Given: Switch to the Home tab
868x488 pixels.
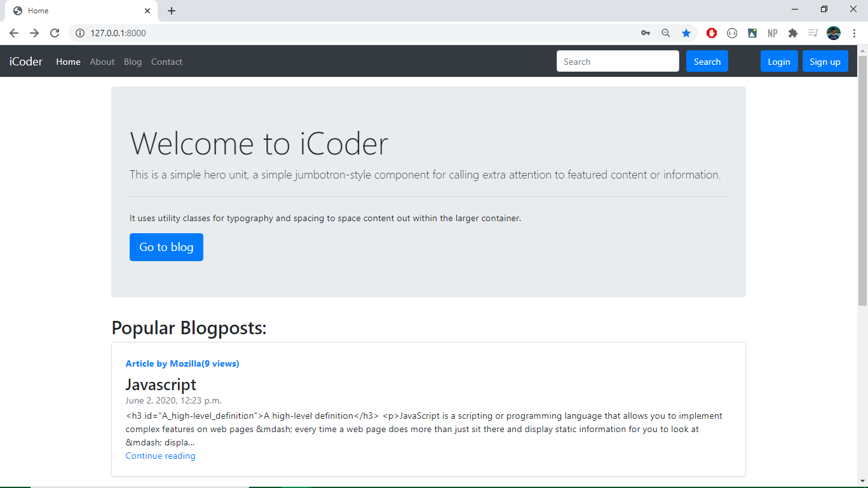Looking at the screenshot, I should [76, 10].
